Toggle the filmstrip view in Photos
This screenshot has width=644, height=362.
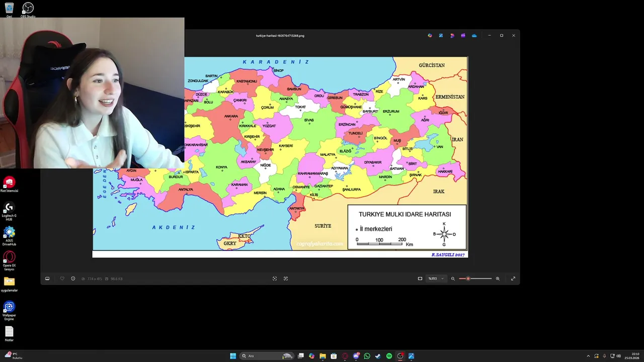click(47, 279)
